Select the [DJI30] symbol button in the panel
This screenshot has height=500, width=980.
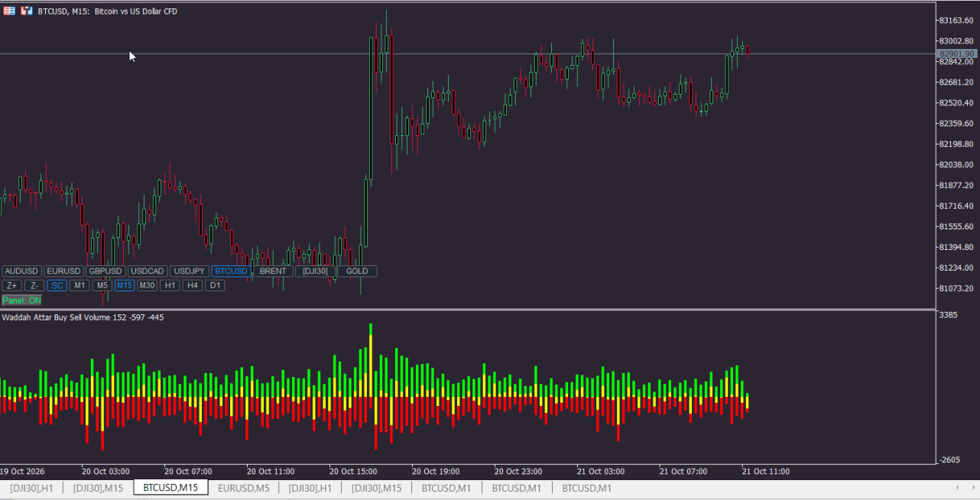point(315,271)
